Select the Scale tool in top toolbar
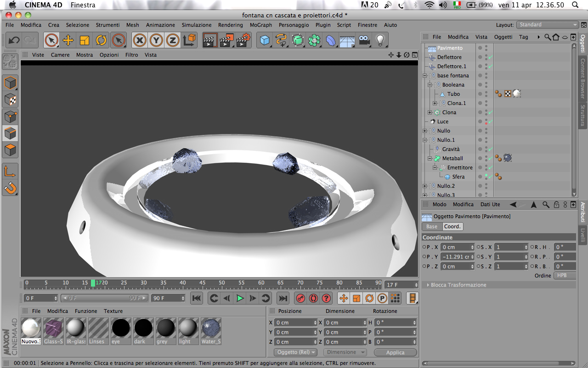 click(x=85, y=40)
